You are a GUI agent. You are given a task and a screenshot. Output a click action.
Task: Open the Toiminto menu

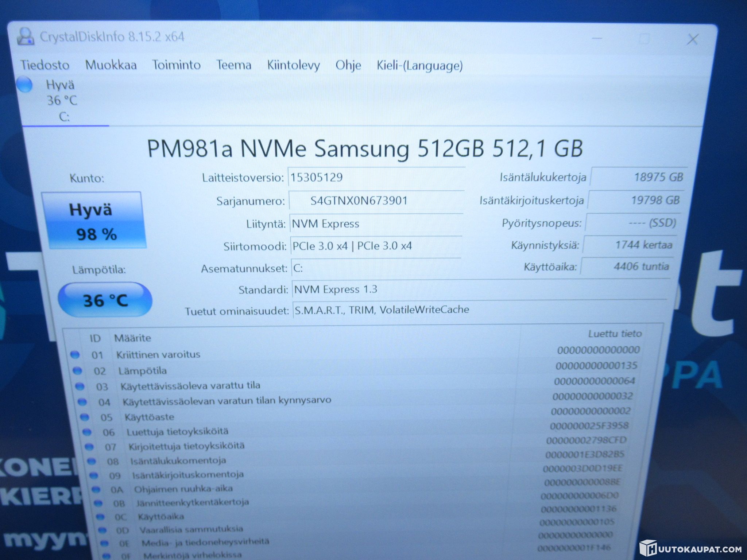point(176,65)
